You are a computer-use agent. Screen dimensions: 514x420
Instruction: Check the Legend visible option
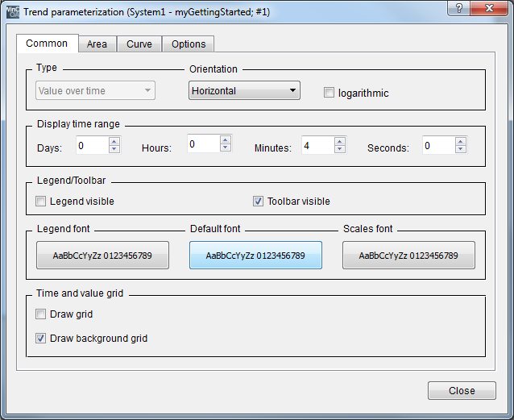pyautogui.click(x=40, y=202)
